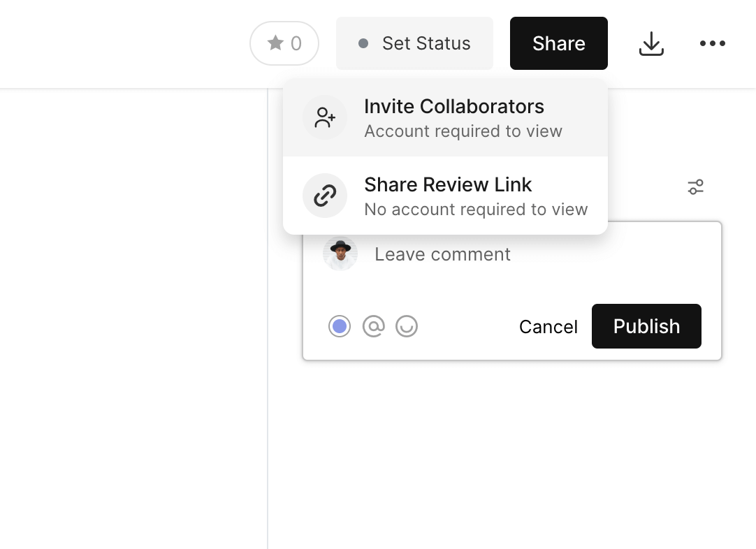This screenshot has height=549, width=756.
Task: Click the user avatar thumbnail
Action: click(x=340, y=254)
